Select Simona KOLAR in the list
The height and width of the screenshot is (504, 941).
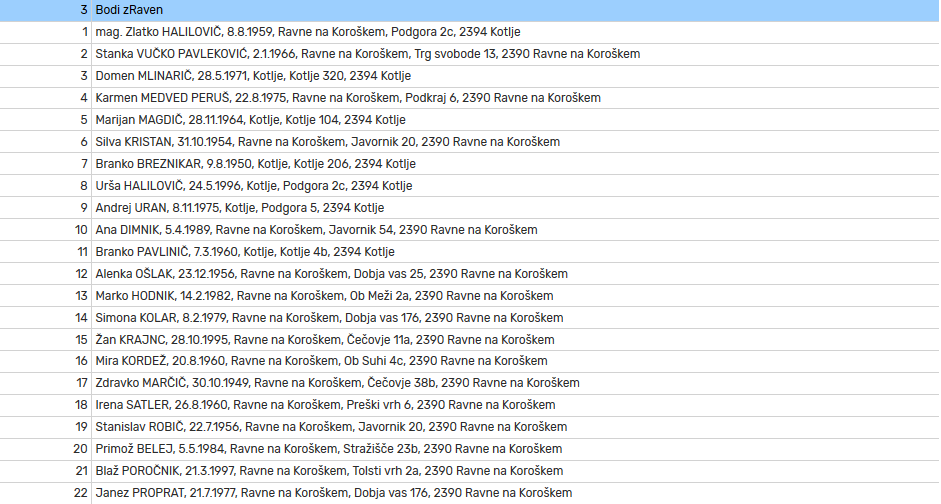329,318
